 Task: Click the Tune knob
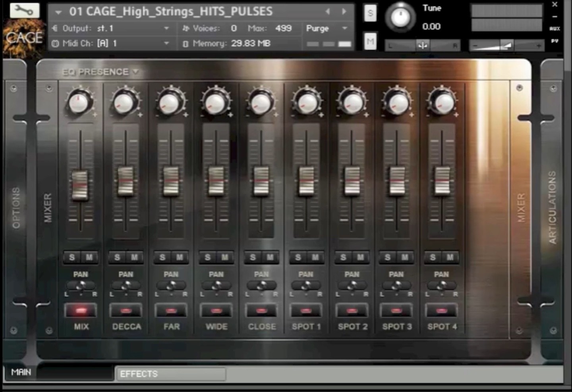[x=400, y=17]
